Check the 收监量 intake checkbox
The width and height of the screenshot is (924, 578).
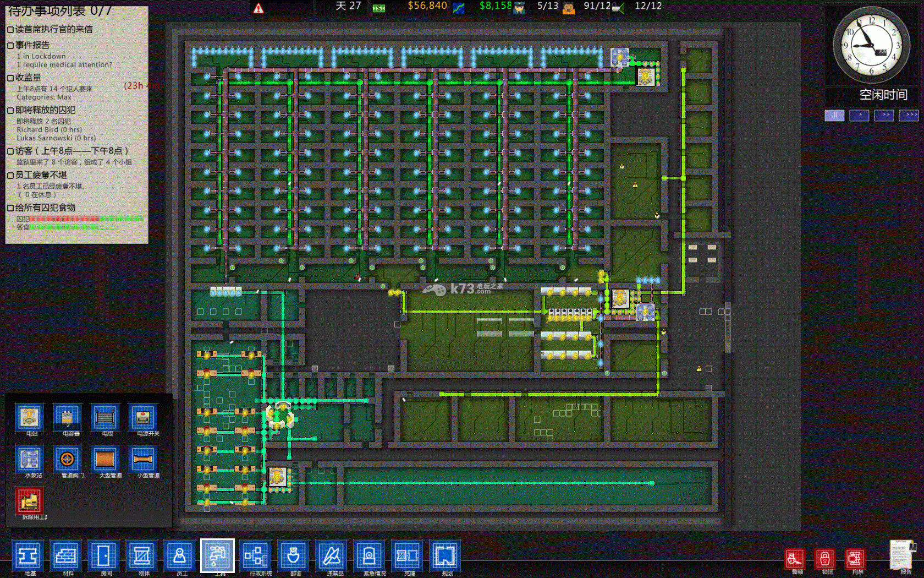[10, 78]
